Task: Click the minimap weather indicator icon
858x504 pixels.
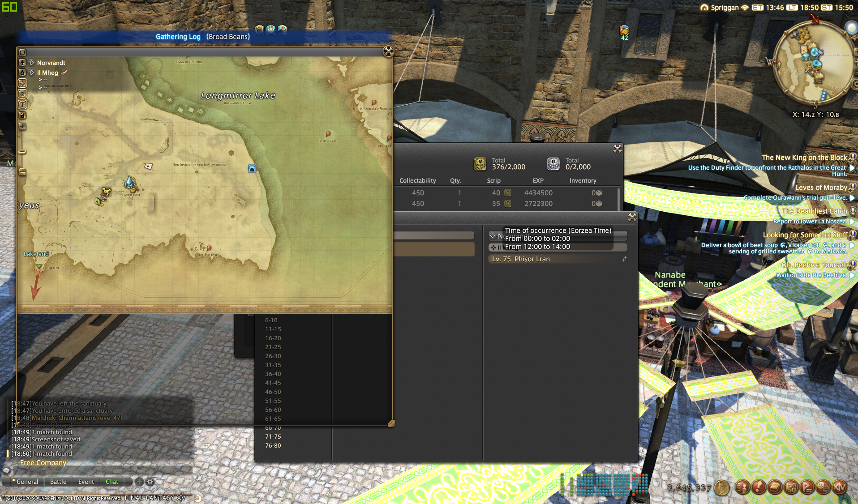Action: click(851, 28)
